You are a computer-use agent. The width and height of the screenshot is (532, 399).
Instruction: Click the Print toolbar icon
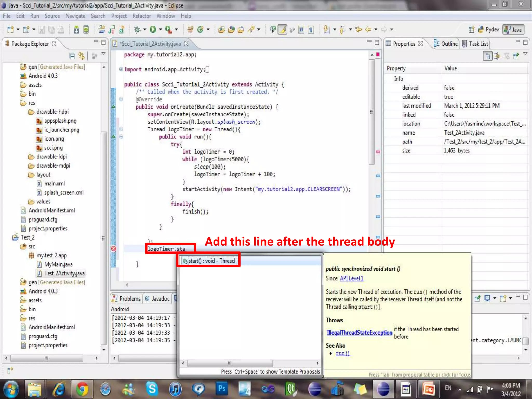61,30
